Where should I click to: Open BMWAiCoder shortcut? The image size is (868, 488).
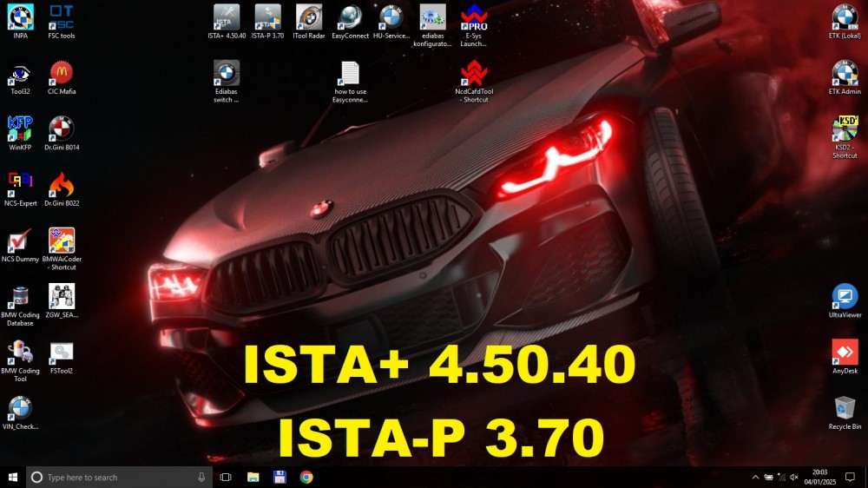[x=62, y=248]
